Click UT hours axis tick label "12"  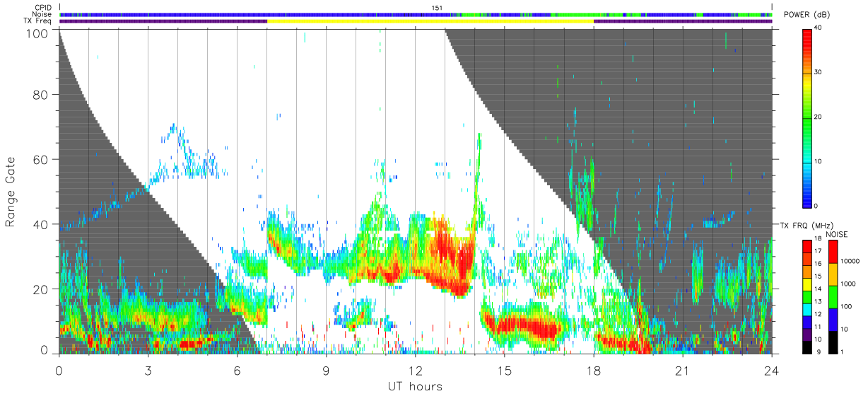tap(415, 371)
